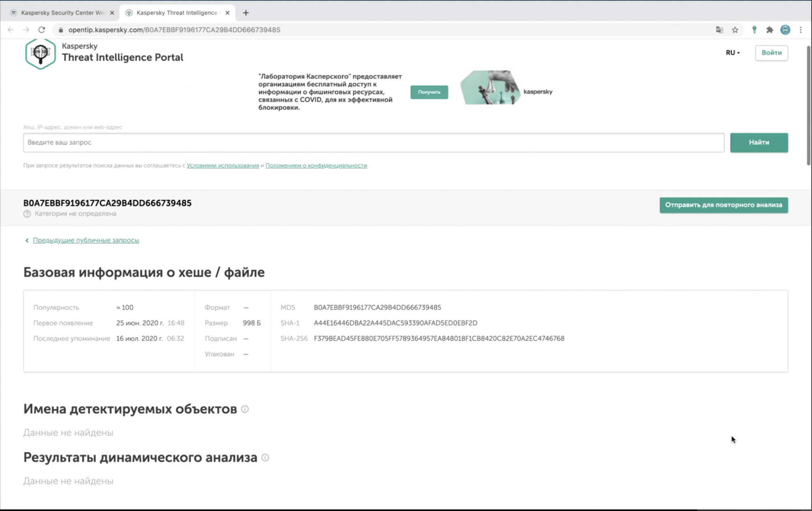812x511 pixels.
Task: Go back via the chevron beside Предыдущие публичные запросы
Action: point(27,240)
